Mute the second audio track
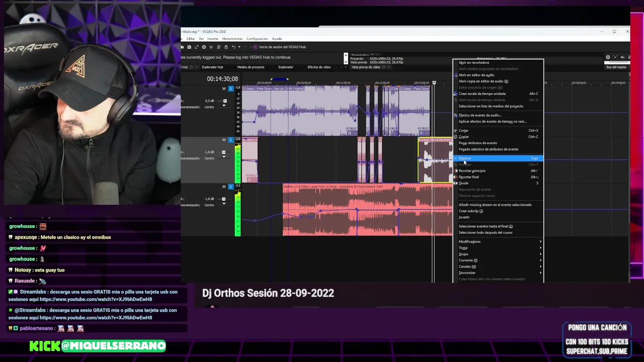Image resolution: width=644 pixels, height=362 pixels. click(x=224, y=139)
